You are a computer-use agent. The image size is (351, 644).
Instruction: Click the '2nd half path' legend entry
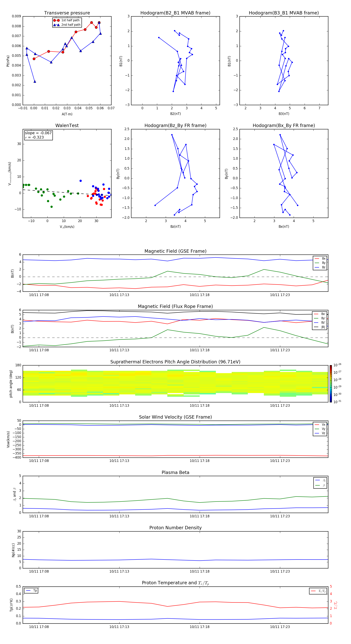coord(67,25)
